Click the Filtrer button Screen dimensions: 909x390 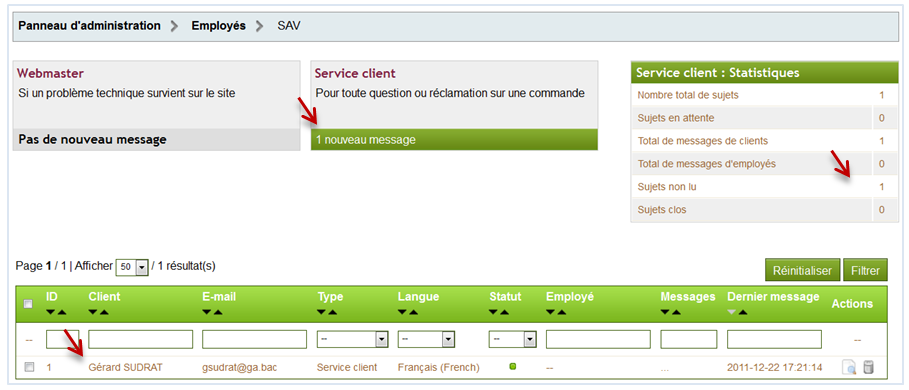(865, 271)
